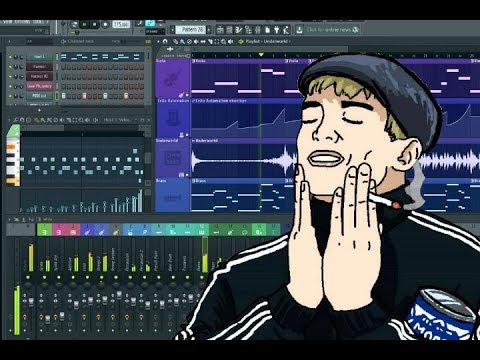Select the fifth Channel rack channel button

coord(39,96)
